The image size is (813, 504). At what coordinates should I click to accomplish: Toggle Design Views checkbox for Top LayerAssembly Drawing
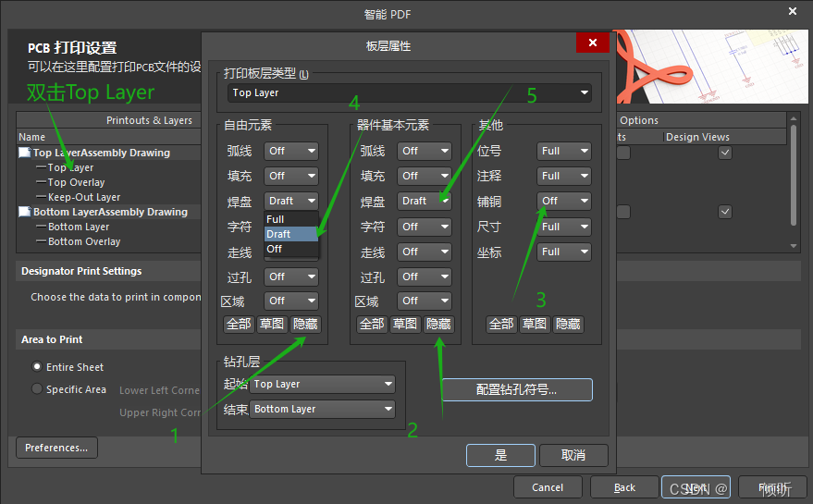coord(725,153)
